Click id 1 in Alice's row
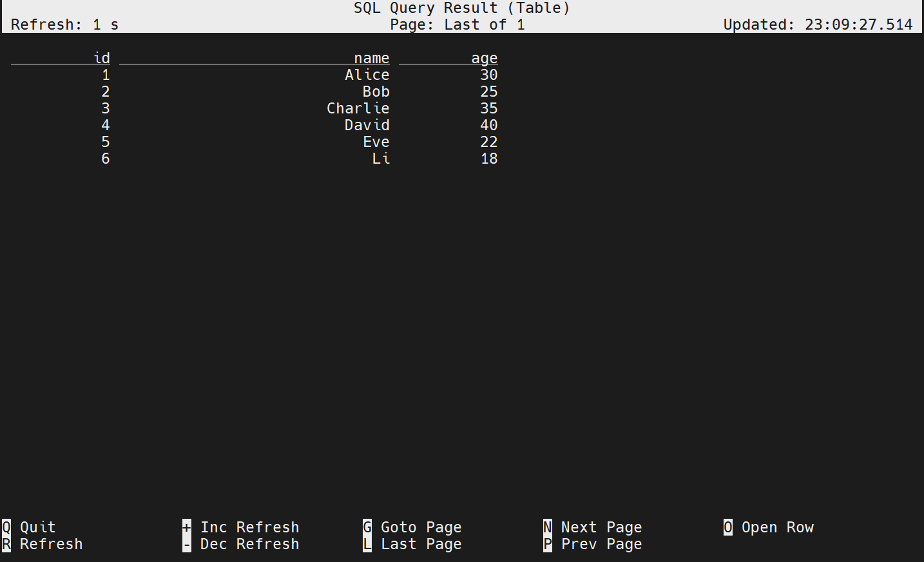 [106, 75]
